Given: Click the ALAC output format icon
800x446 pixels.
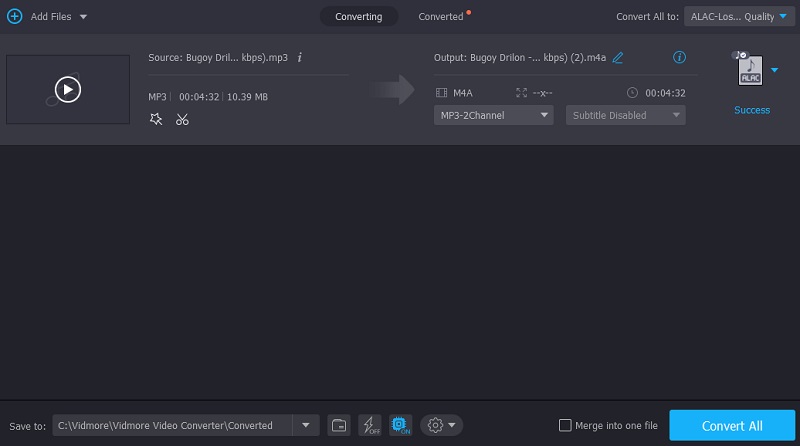Looking at the screenshot, I should tap(750, 70).
